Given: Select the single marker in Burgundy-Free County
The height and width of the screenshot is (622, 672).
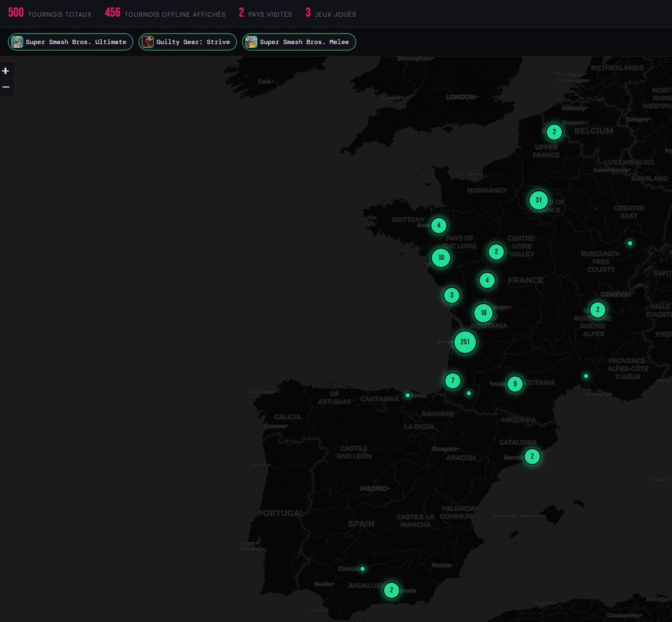Looking at the screenshot, I should (630, 244).
